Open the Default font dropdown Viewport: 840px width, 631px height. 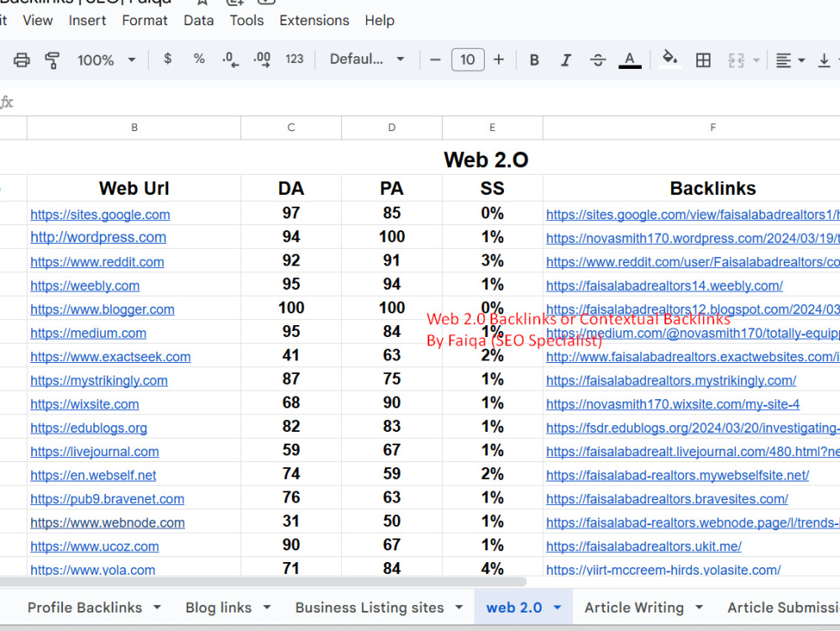(x=366, y=59)
